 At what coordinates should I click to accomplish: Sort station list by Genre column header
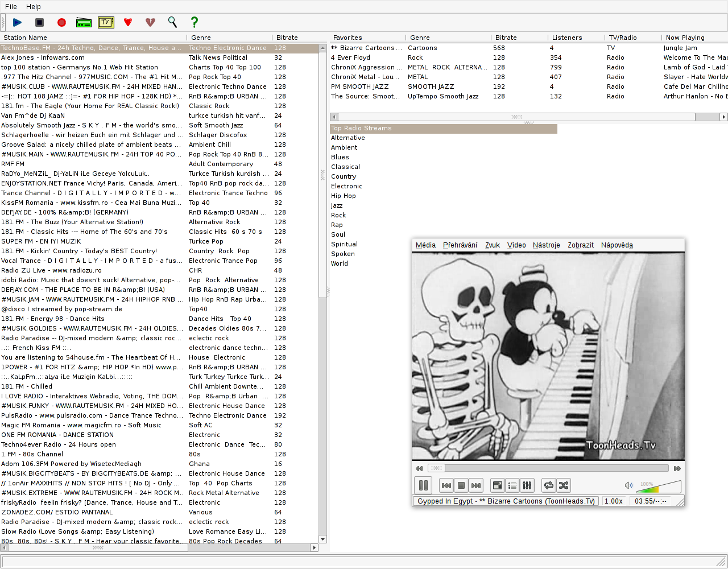coord(229,38)
